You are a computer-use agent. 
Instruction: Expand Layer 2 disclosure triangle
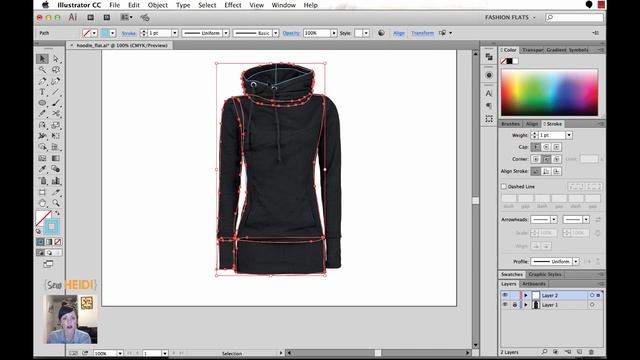tap(526, 295)
